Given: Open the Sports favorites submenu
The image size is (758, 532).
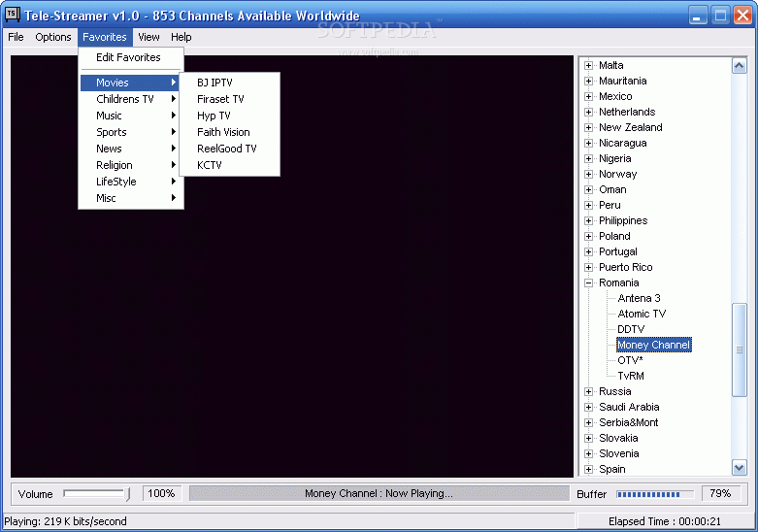Looking at the screenshot, I should [x=131, y=132].
